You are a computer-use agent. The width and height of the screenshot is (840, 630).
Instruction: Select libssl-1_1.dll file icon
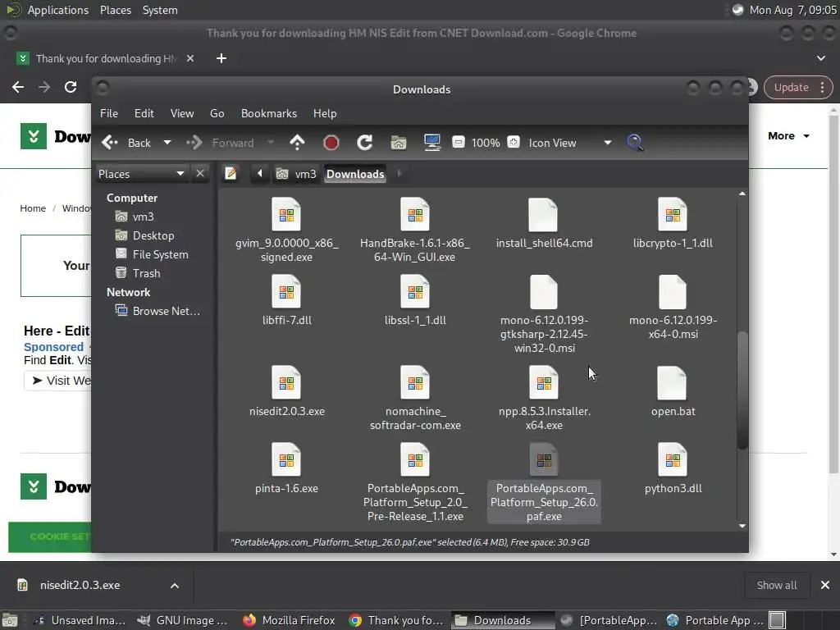415,291
